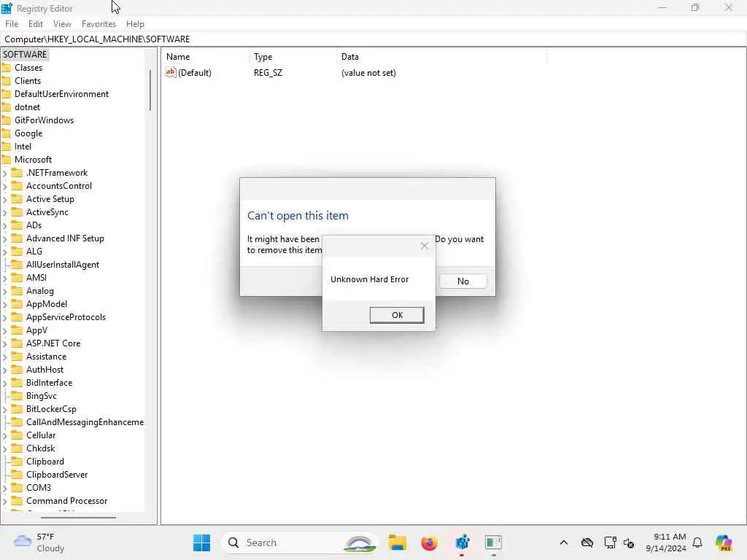Select the Classes registry key
Screen dimensions: 747x560
coord(28,68)
